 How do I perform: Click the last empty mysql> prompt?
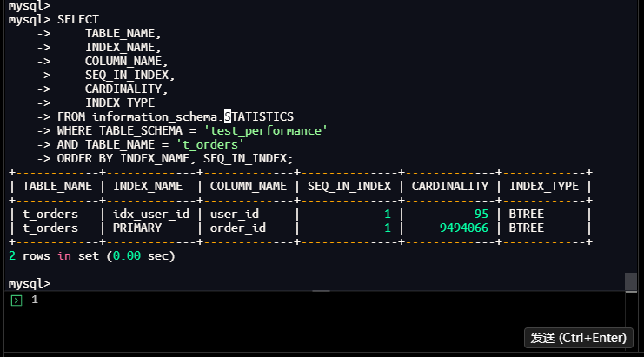click(x=30, y=284)
